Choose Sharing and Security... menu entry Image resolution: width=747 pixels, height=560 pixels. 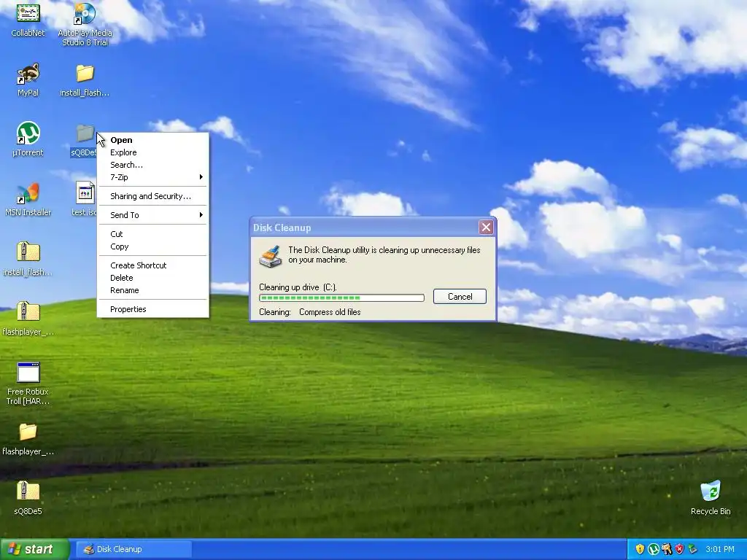point(153,196)
